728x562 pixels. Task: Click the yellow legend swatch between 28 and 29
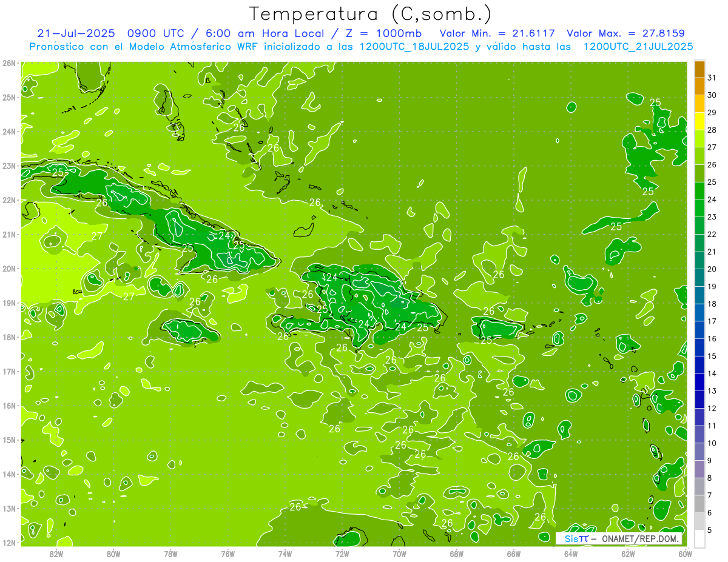(x=699, y=121)
